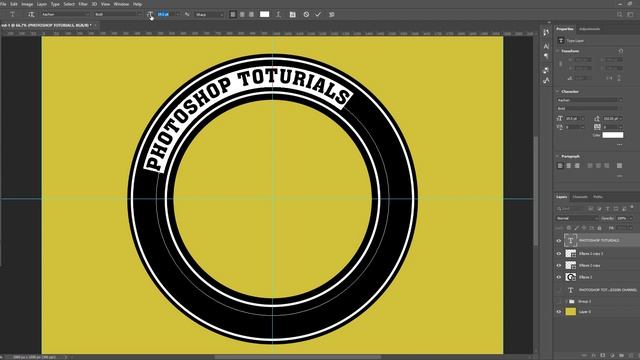
Task: Open the Paragraph panel icon in the dock
Action: (546, 56)
